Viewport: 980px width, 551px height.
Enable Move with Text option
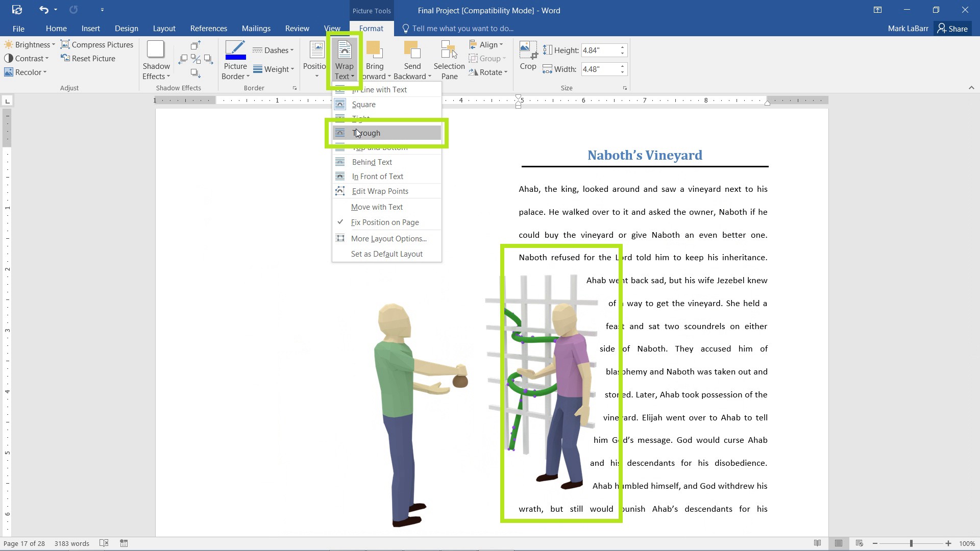[x=377, y=207]
